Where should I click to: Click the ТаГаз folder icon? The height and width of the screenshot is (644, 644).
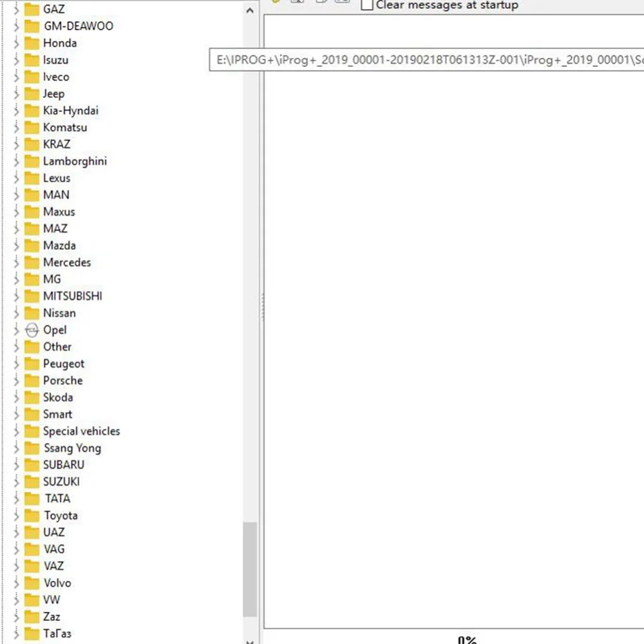click(x=32, y=633)
